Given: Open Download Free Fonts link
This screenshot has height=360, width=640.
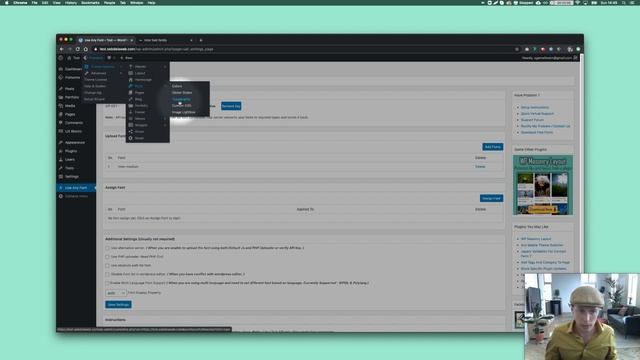Looking at the screenshot, I should [x=537, y=132].
